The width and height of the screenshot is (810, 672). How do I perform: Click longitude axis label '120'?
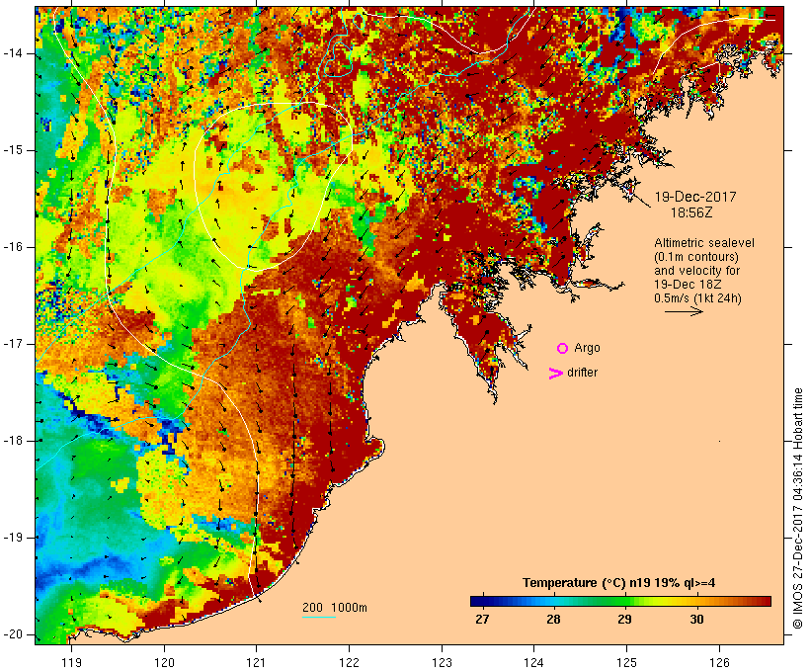click(x=164, y=662)
